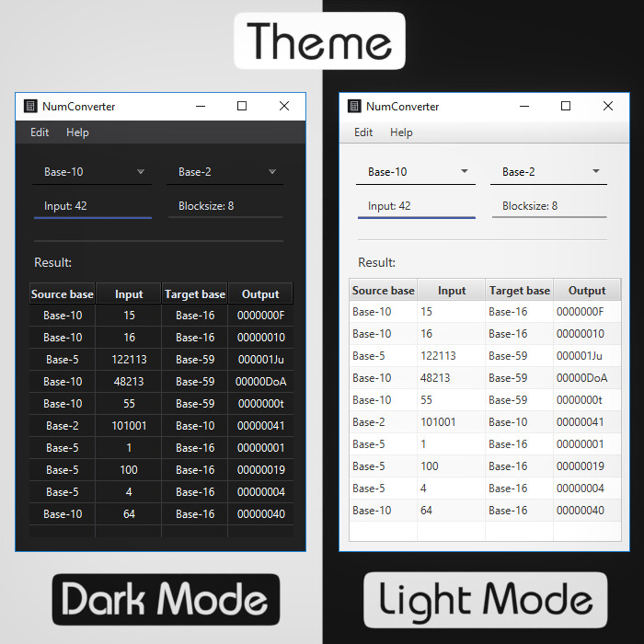Image resolution: width=644 pixels, height=644 pixels.
Task: Minimize the dark mode NumConverter window
Action: (x=201, y=106)
